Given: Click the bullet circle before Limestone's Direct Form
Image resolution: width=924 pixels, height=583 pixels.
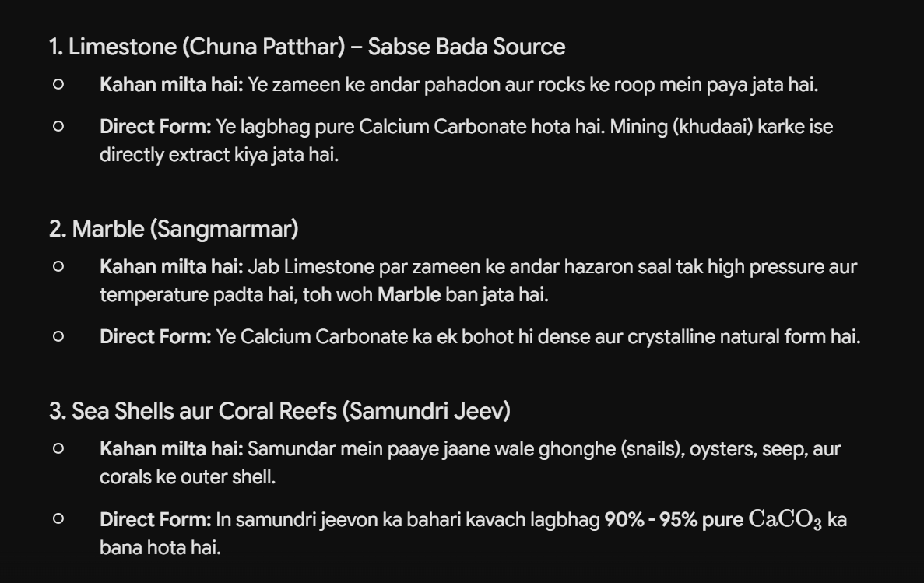Looking at the screenshot, I should pyautogui.click(x=58, y=126).
